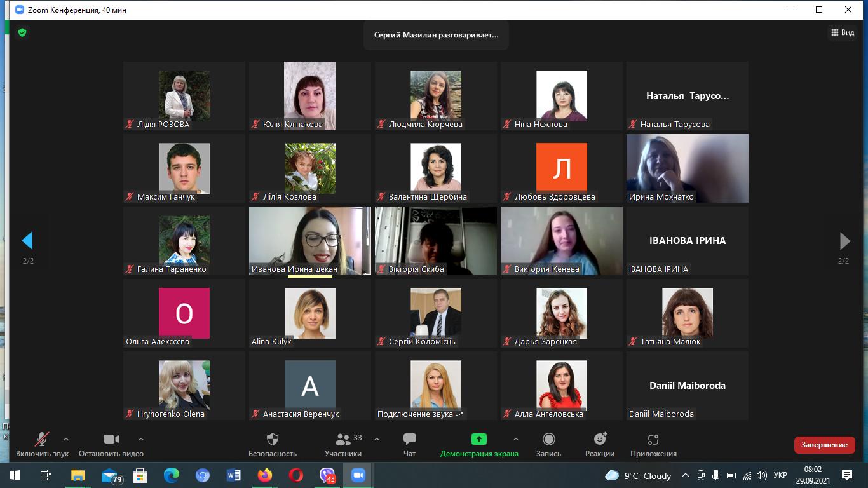
Task: Click the Иванова Ирина-декан video tile
Action: click(310, 241)
